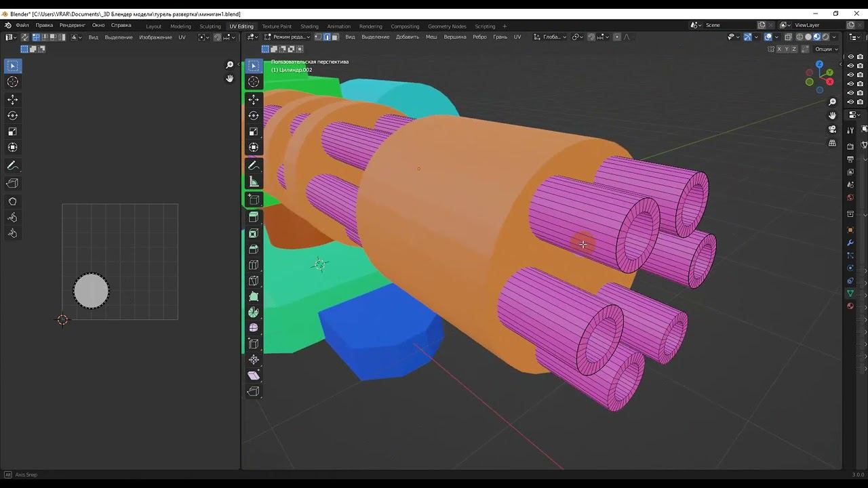The height and width of the screenshot is (488, 868).
Task: Click the Изображение menu in the UV editor
Action: pyautogui.click(x=155, y=37)
